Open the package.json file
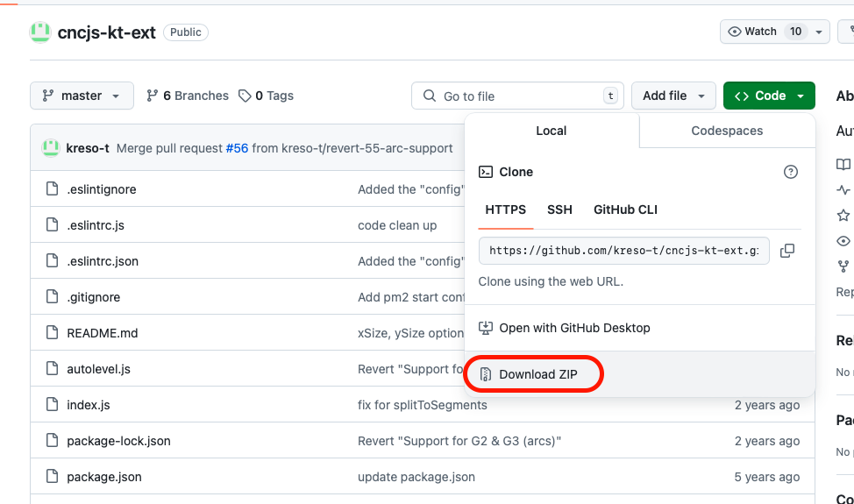 point(104,477)
